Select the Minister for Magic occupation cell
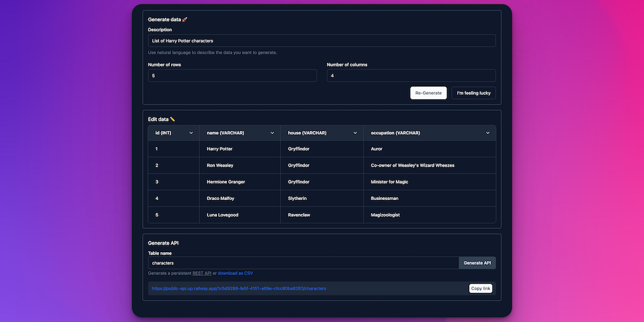 click(389, 182)
